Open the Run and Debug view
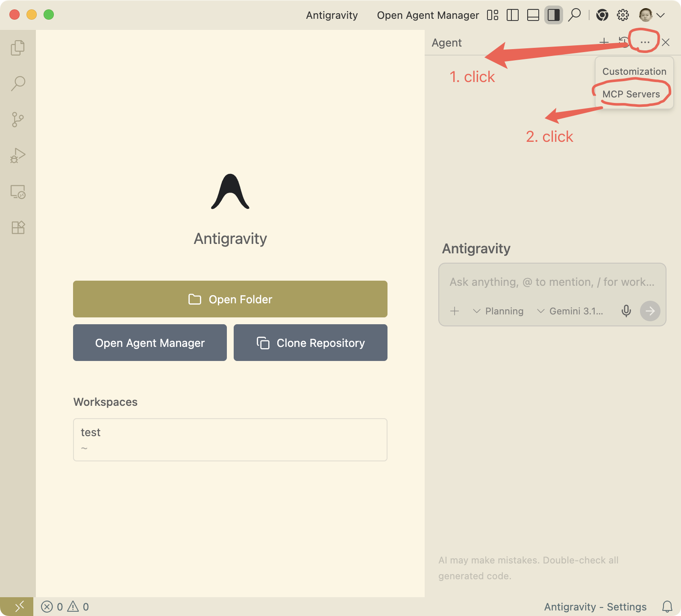Viewport: 681px width, 616px height. 18,155
